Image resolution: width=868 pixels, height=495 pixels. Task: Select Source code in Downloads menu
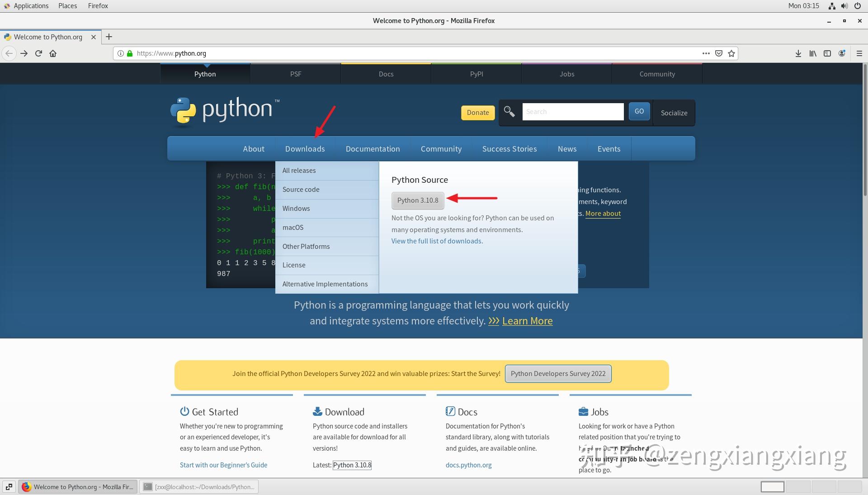(x=327, y=190)
